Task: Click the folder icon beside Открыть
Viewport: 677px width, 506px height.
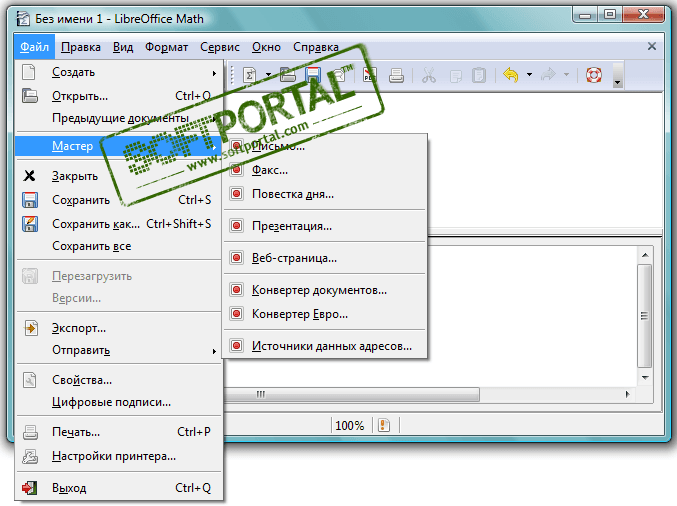Action: click(29, 95)
